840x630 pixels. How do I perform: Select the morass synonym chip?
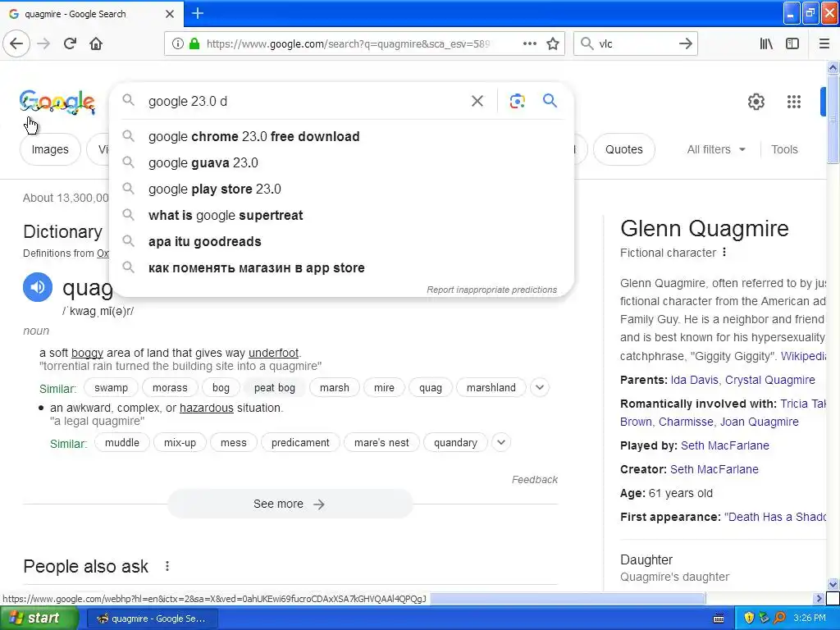click(170, 388)
